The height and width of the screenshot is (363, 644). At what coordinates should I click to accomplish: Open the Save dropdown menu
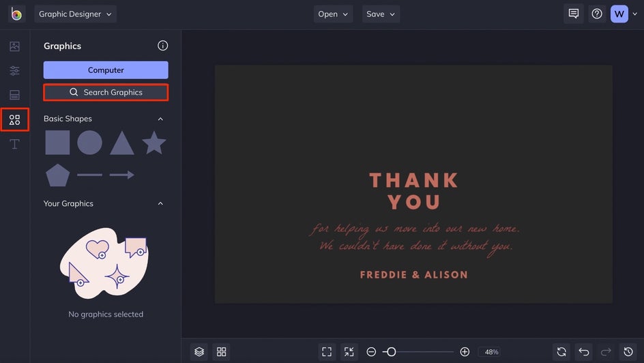tap(381, 14)
